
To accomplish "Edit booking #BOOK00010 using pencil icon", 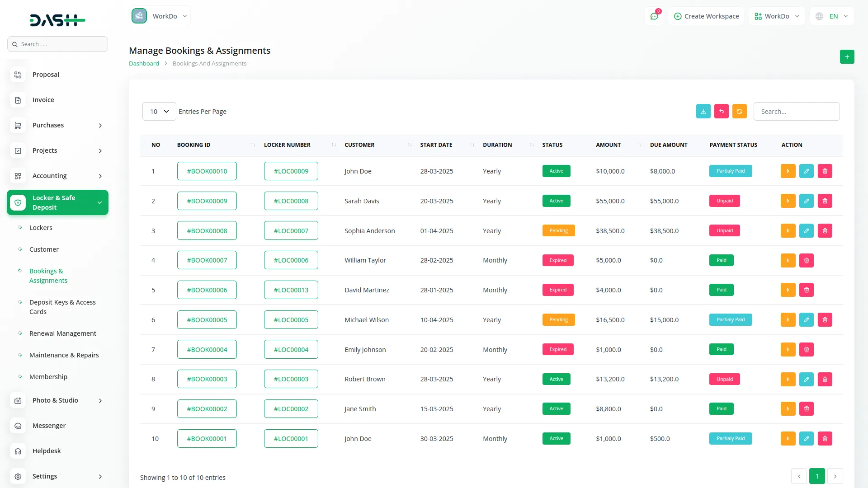I will [x=806, y=171].
